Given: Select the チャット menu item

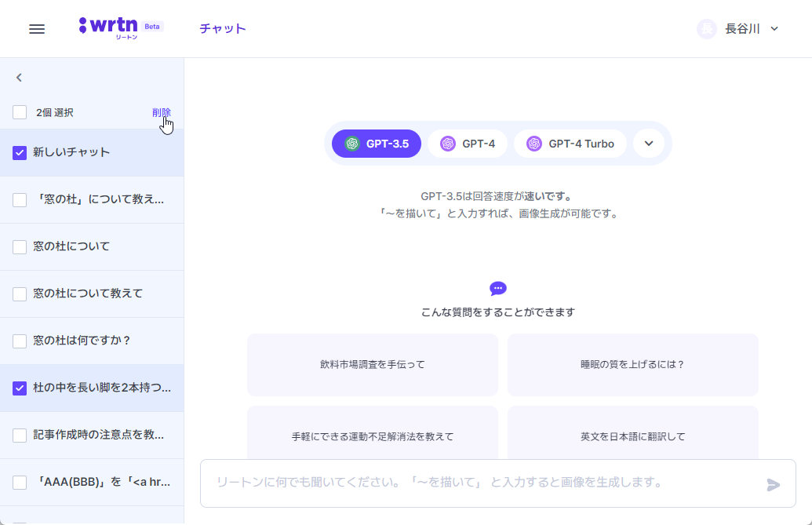Looking at the screenshot, I should 222,27.
